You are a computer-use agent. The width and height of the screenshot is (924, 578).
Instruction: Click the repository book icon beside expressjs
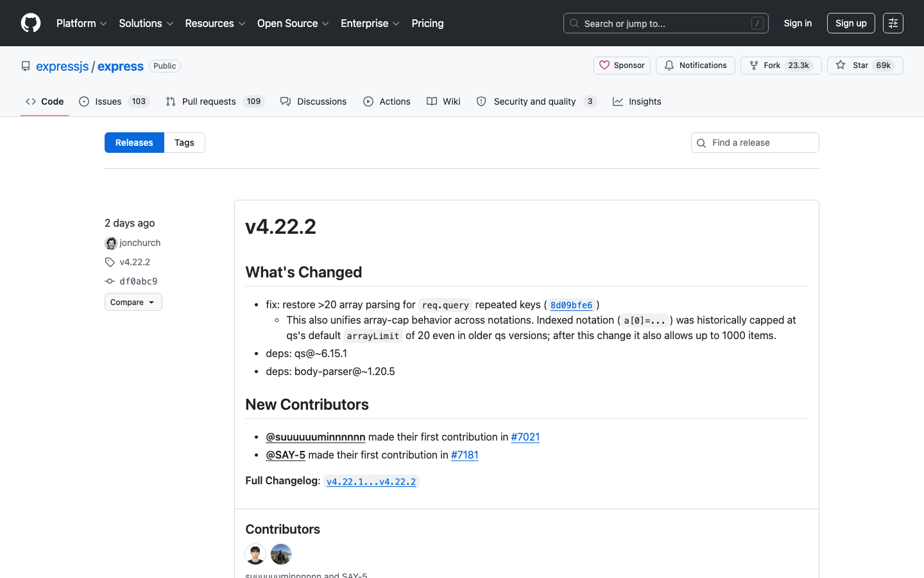[x=26, y=66]
